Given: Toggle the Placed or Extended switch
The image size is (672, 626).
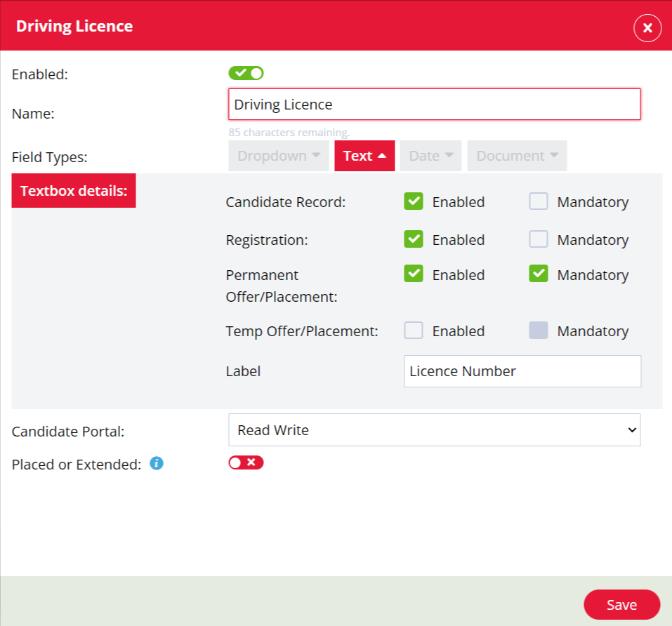Looking at the screenshot, I should point(246,463).
